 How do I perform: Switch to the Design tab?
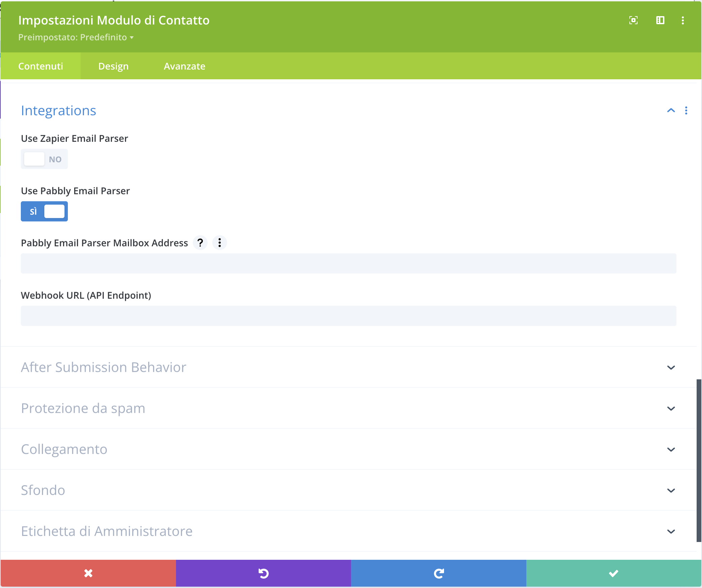click(x=113, y=66)
